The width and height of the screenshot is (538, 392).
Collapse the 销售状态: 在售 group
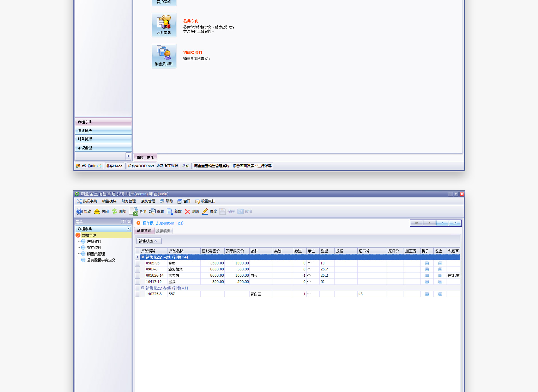pyautogui.click(x=143, y=288)
